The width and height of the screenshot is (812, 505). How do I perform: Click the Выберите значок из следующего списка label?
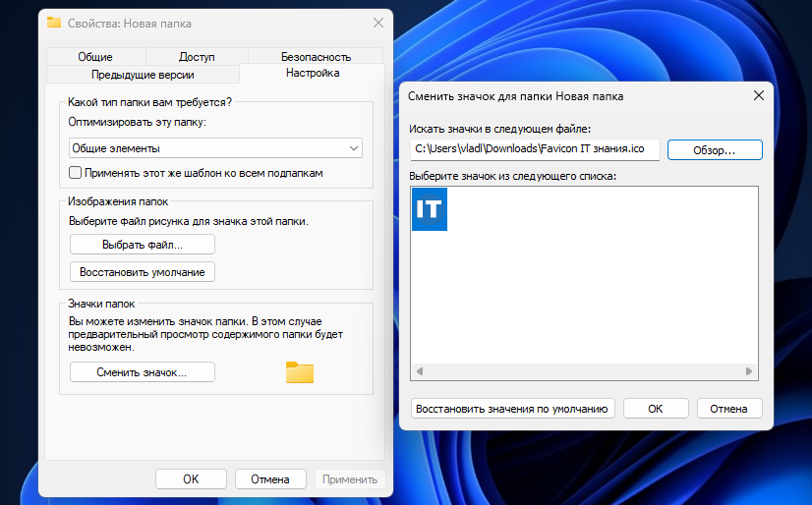coord(513,176)
